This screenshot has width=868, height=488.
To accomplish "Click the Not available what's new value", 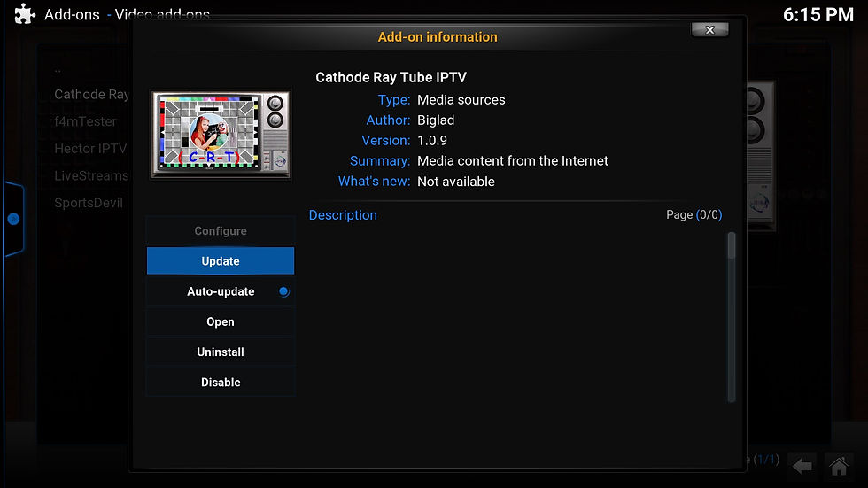I will (x=456, y=182).
